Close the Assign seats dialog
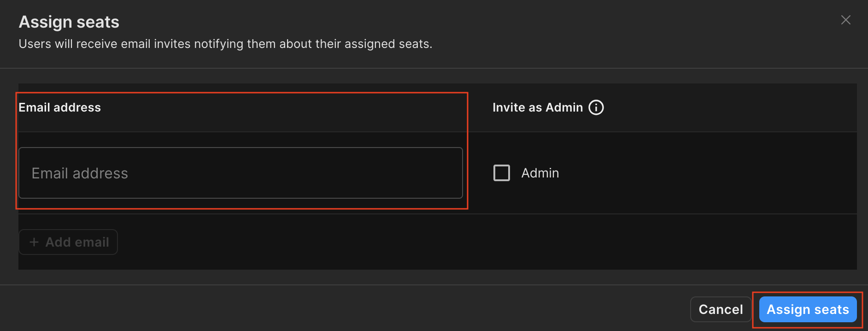 pos(845,20)
